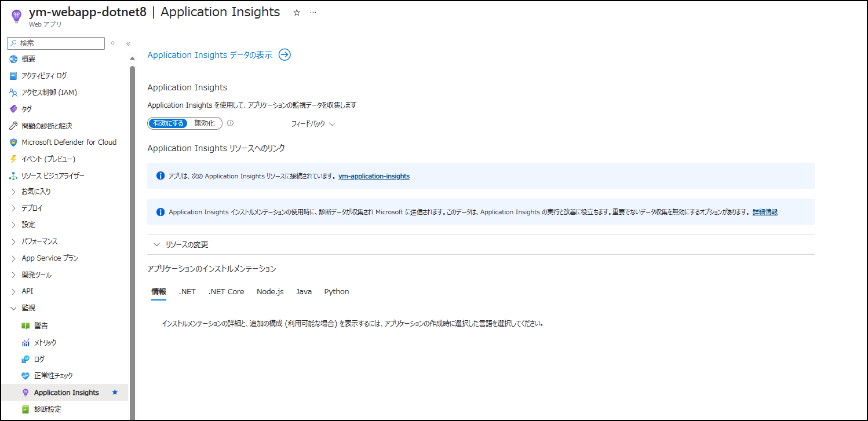Screen dimensions: 868x421
Task: Click the circled arrow next to データの表示
Action: [285, 55]
